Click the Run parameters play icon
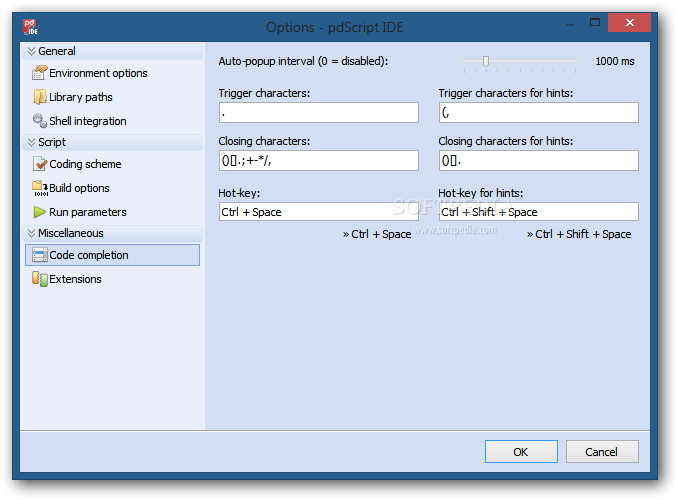678x500 pixels. click(x=39, y=212)
